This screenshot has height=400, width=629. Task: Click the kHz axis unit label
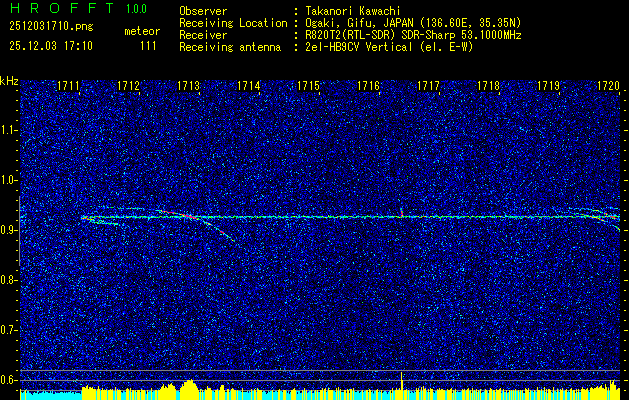point(9,81)
